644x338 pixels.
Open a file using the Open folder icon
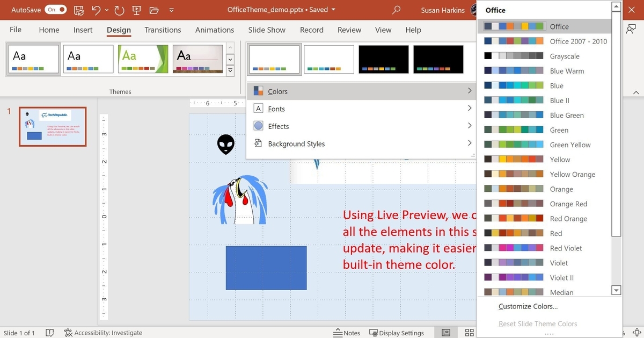pyautogui.click(x=153, y=10)
